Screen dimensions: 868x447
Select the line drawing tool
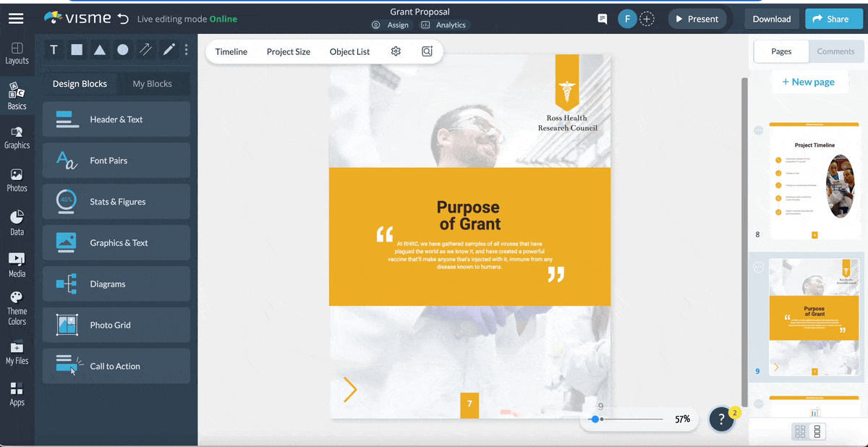click(x=146, y=49)
